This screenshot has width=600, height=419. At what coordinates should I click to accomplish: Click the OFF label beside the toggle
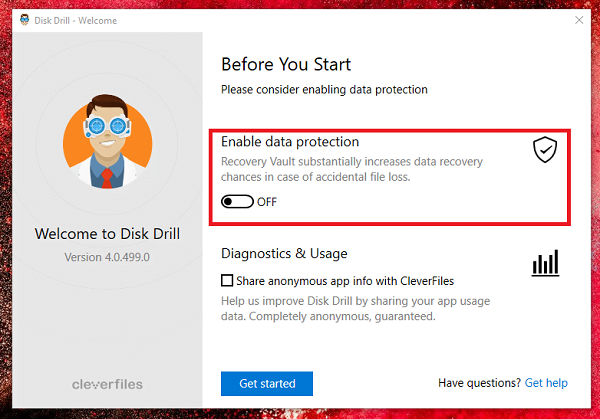click(267, 202)
